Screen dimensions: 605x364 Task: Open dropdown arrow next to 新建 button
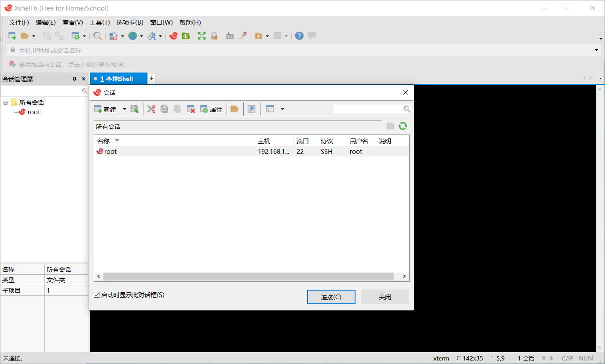(125, 109)
